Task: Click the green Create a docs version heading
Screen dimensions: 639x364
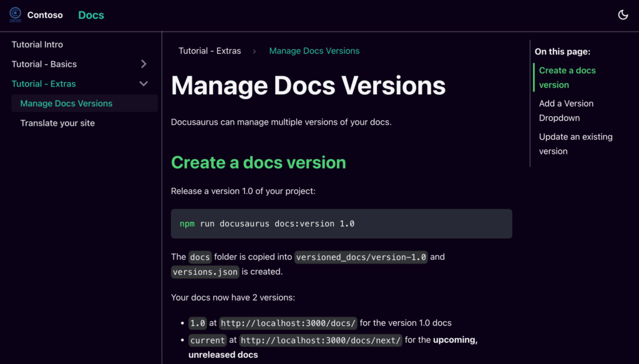Action: [x=258, y=163]
